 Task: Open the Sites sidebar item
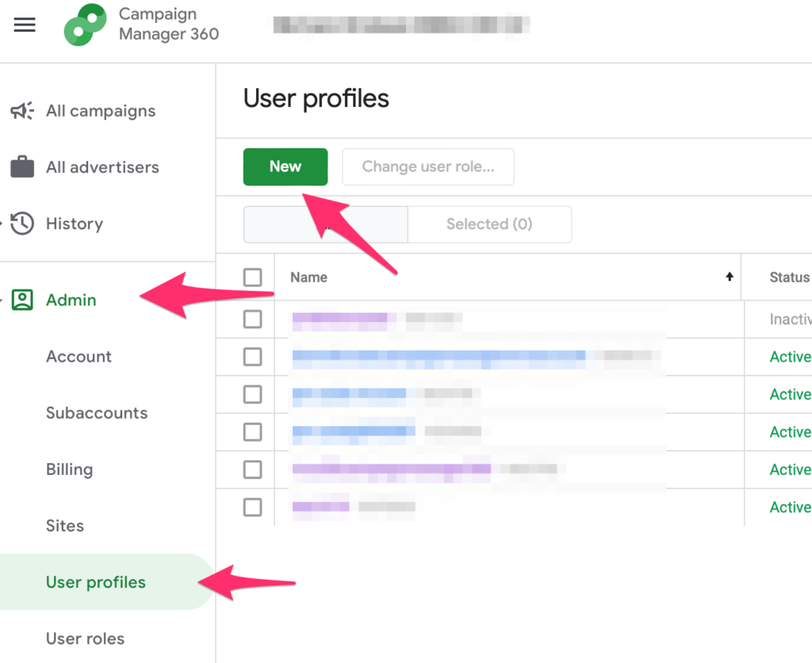65,526
